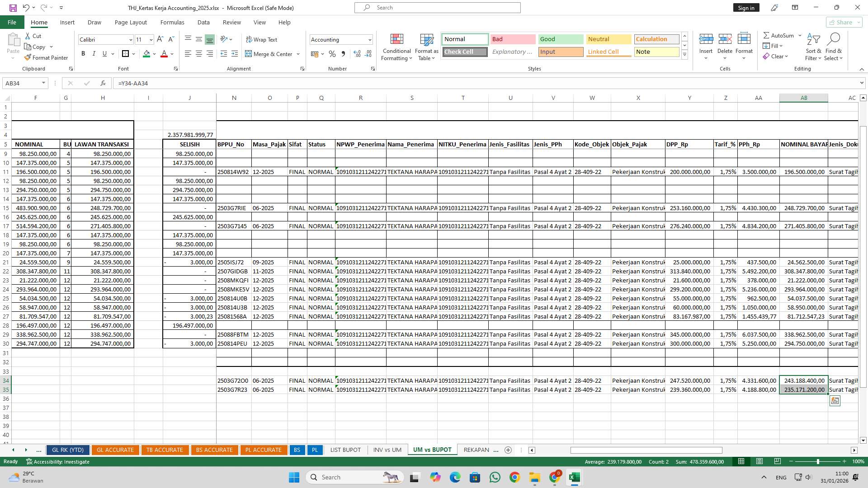Click the Increase Decimal icon
The width and height of the screenshot is (868, 488).
click(x=357, y=54)
